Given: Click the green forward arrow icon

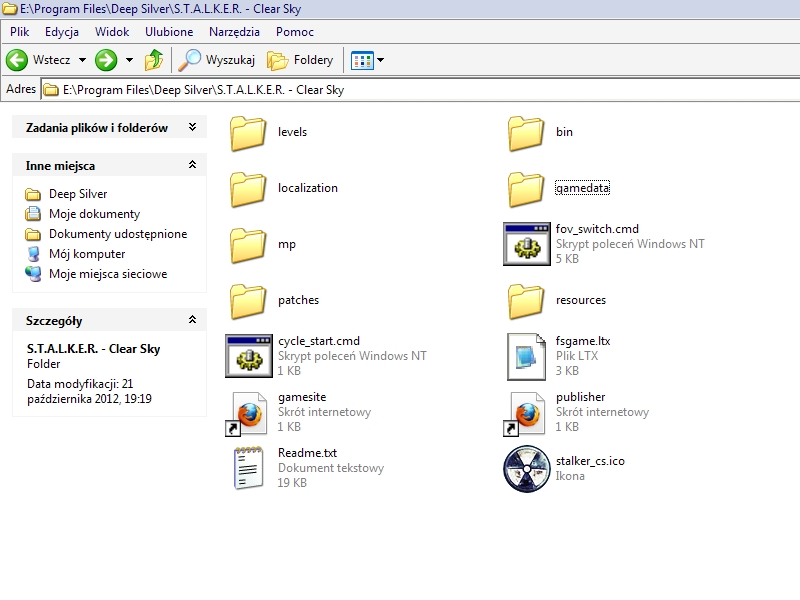Looking at the screenshot, I should 106,60.
